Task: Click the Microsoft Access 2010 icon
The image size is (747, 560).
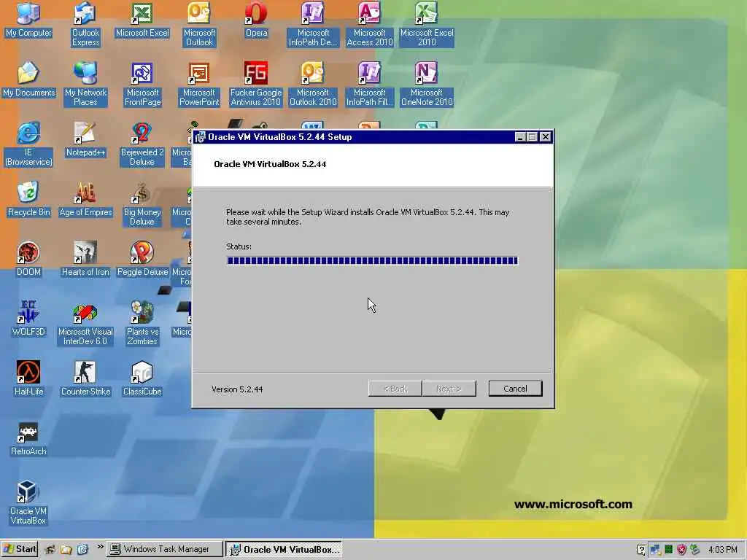Action: click(x=370, y=24)
